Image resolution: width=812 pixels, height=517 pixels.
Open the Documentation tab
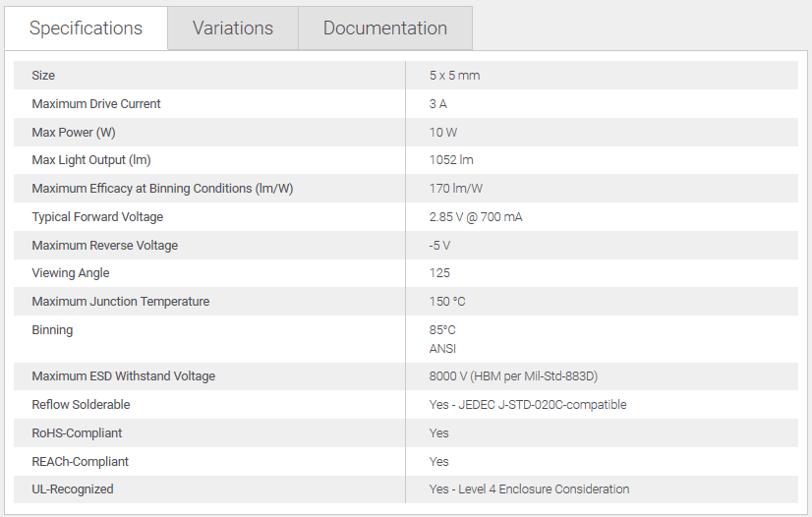[x=384, y=29]
